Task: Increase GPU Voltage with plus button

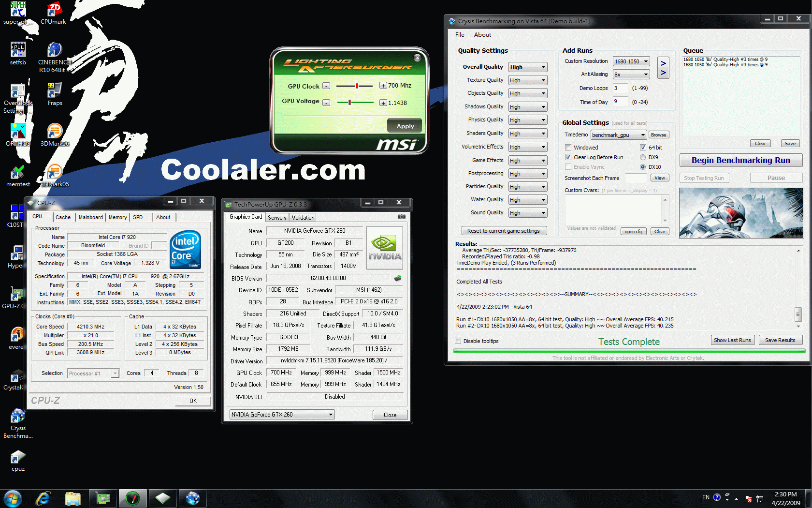Action: [383, 103]
